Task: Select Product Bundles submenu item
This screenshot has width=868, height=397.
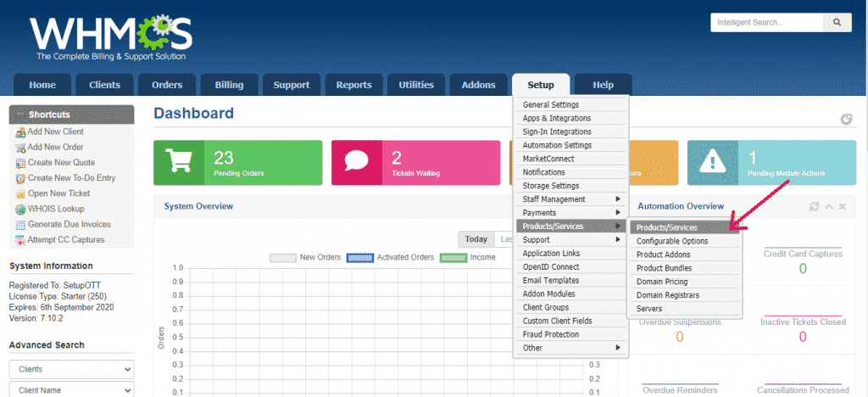Action: point(685,268)
